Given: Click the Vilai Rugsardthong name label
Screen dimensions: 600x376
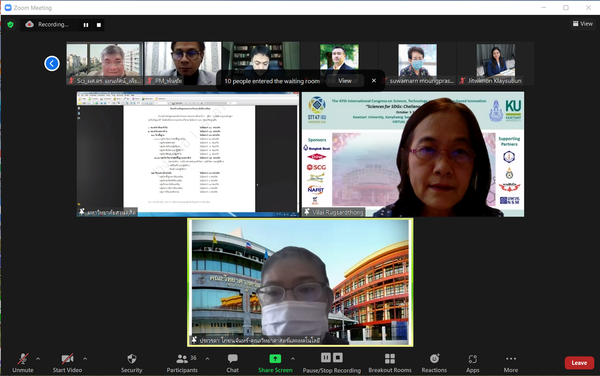Looking at the screenshot, I should 338,212.
